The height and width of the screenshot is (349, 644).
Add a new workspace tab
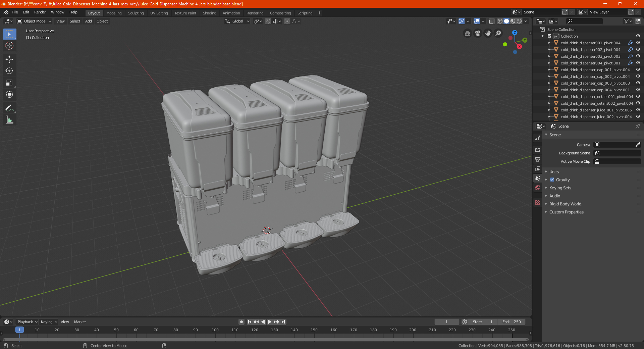pos(319,13)
